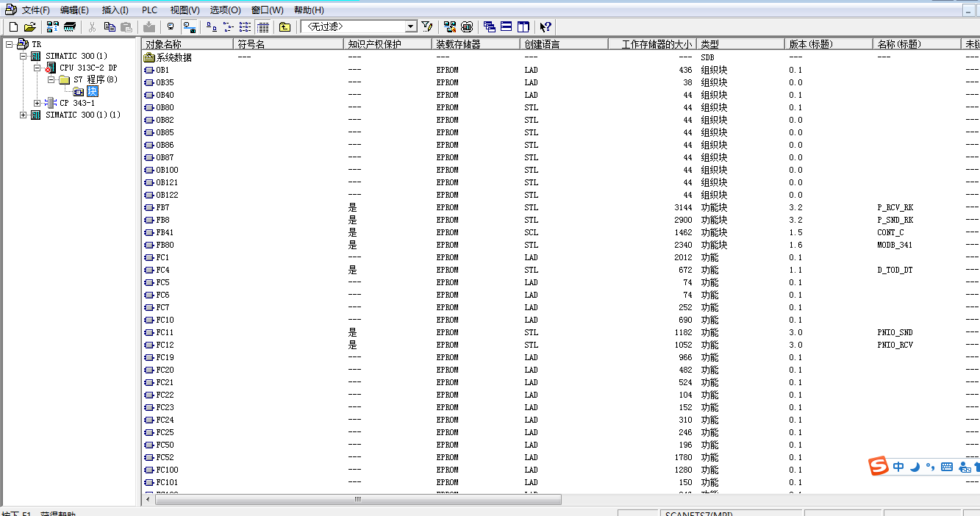Click the filter funnel icon
This screenshot has width=980, height=516.
pos(427,26)
